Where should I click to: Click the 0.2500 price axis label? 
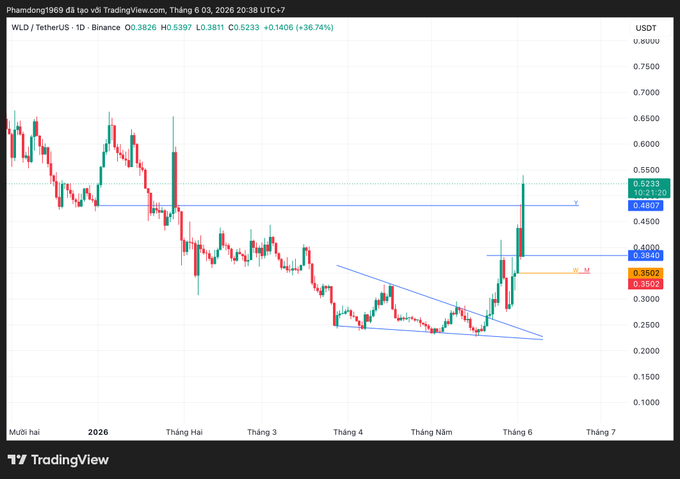point(646,325)
